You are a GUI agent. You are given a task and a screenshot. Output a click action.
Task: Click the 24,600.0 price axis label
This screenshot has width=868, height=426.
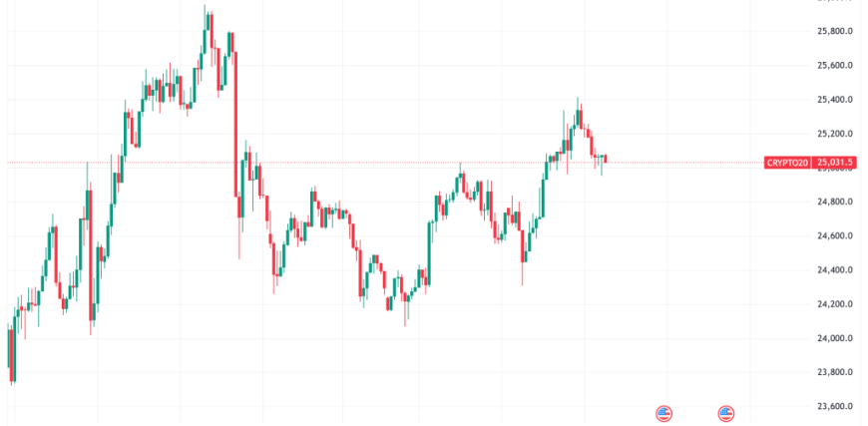pyautogui.click(x=836, y=235)
